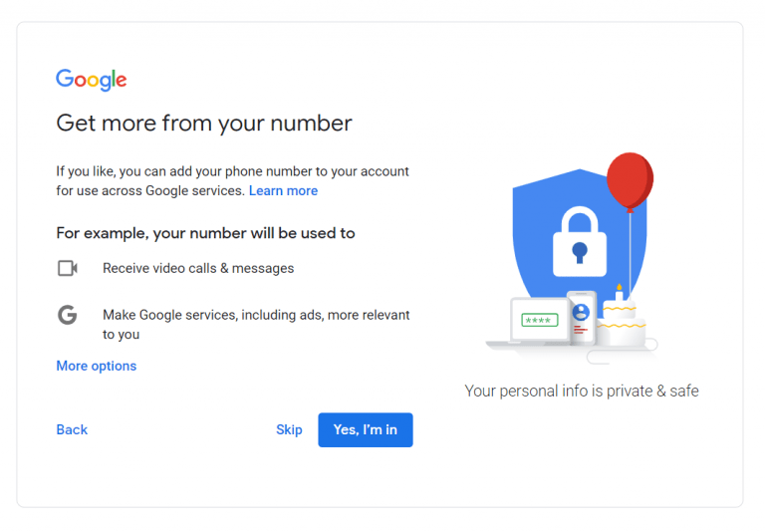The image size is (765, 532).
Task: Click the gray Google G icon
Action: (68, 315)
